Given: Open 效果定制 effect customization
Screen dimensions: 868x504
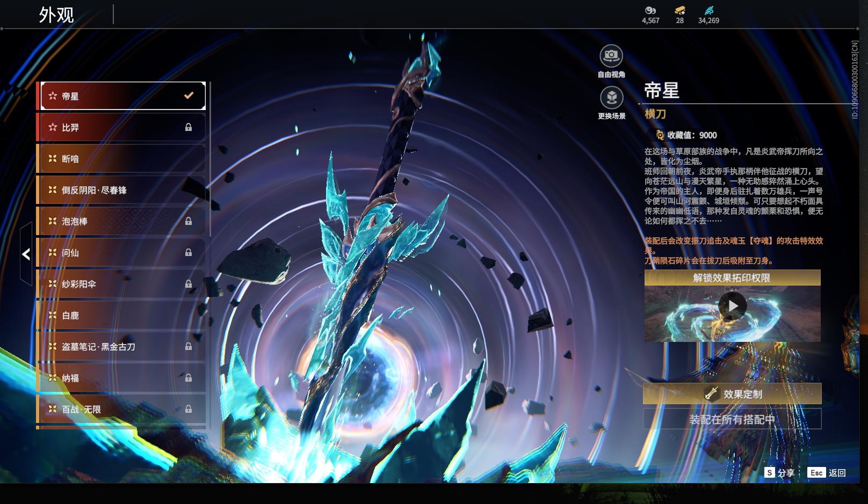Looking at the screenshot, I should click(x=732, y=394).
